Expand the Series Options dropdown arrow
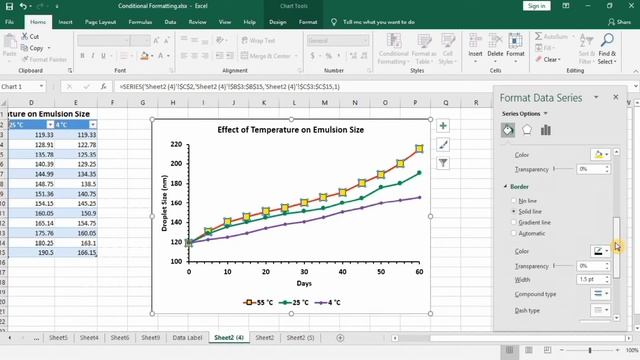Image resolution: width=640 pixels, height=360 pixels. 546,113
